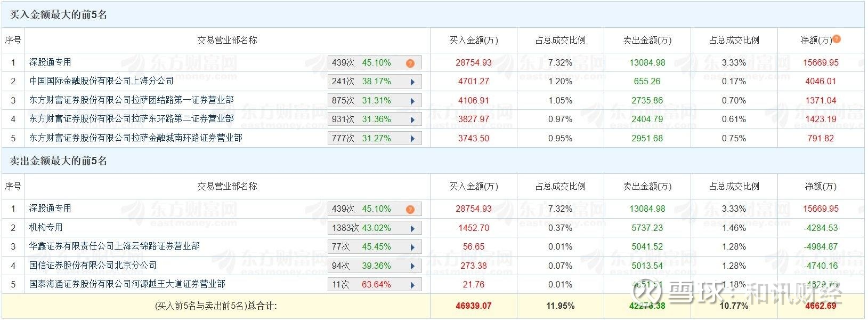This screenshot has width=868, height=320.
Task: Expand arrow beside 875次 31.31%
Action: tap(412, 101)
